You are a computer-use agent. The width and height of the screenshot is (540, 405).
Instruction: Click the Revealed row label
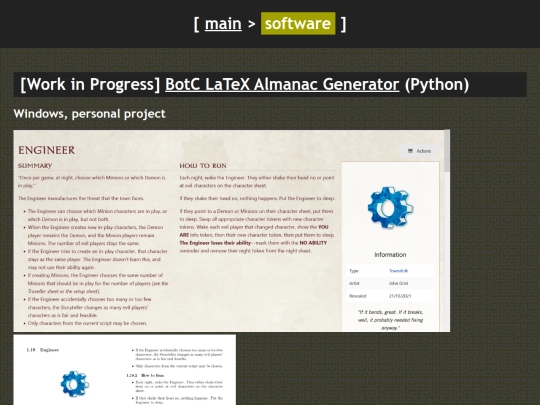(x=357, y=296)
